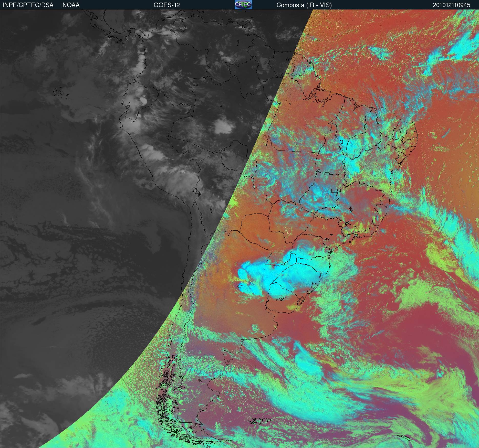Select the NOAA text in the header
The image size is (479, 448).
coord(71,5)
